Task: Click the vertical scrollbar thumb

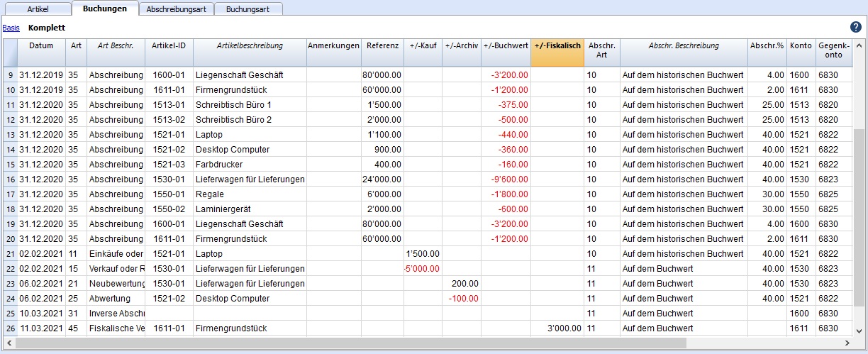Action: 859,217
